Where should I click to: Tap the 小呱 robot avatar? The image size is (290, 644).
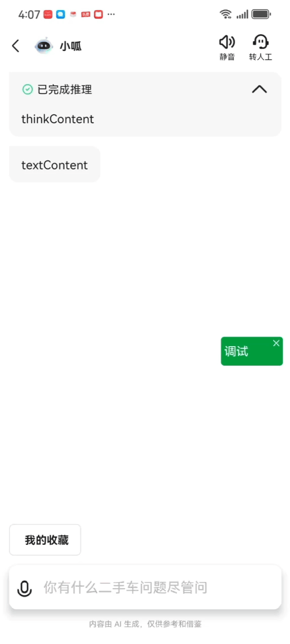click(44, 46)
